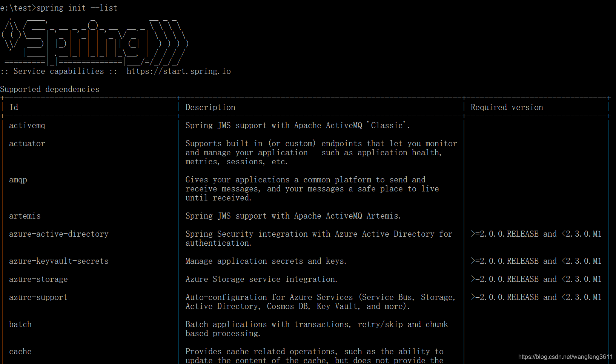The image size is (616, 364).
Task: Click line 'update the content of the cache'
Action: pos(315,360)
